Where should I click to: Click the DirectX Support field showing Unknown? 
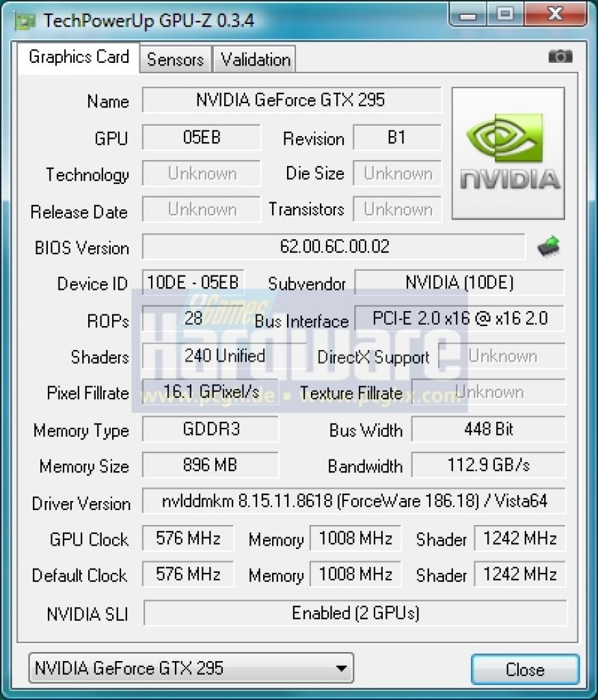502,355
